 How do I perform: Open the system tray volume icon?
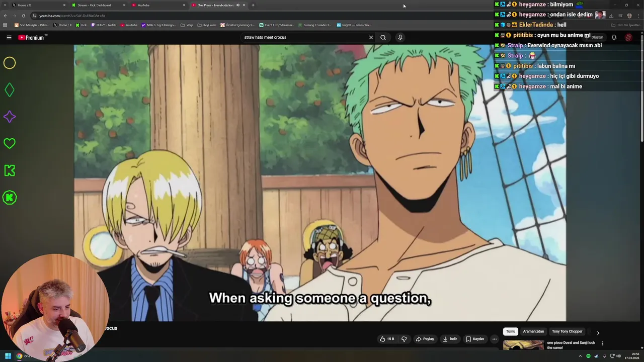pos(618,356)
